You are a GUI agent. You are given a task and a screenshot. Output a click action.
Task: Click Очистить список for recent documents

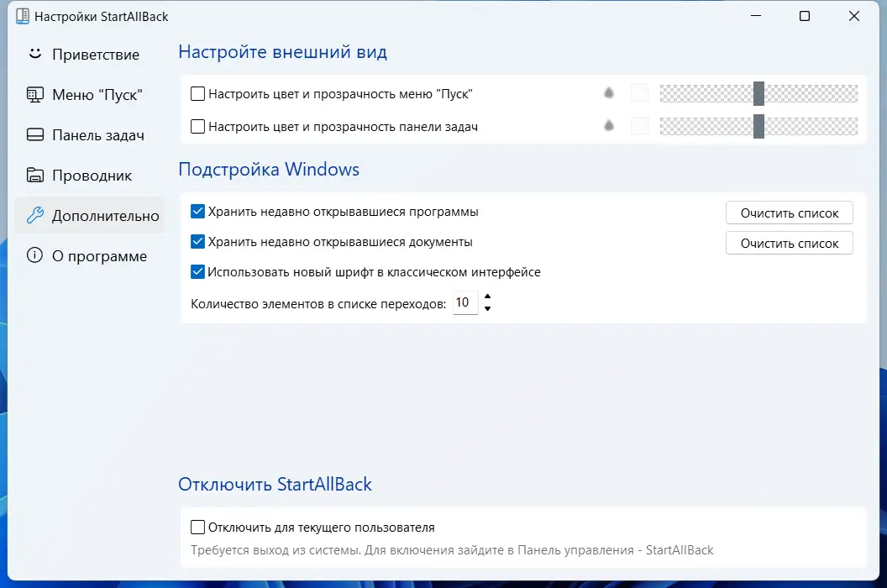(x=789, y=243)
